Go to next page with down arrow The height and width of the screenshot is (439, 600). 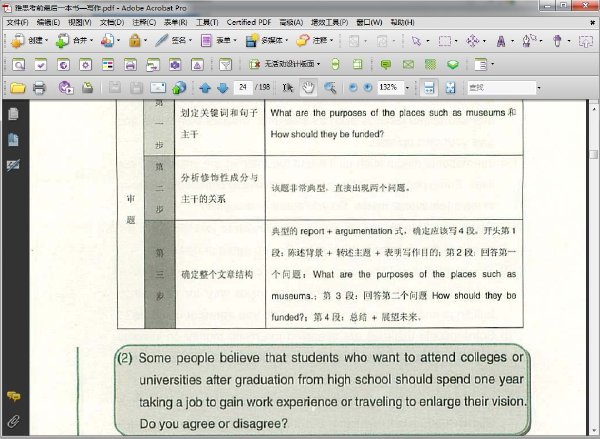tap(223, 88)
